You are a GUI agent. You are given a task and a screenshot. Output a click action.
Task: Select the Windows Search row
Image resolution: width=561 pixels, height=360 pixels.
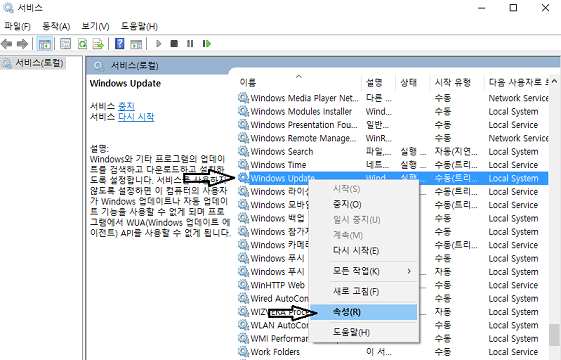(x=393, y=151)
